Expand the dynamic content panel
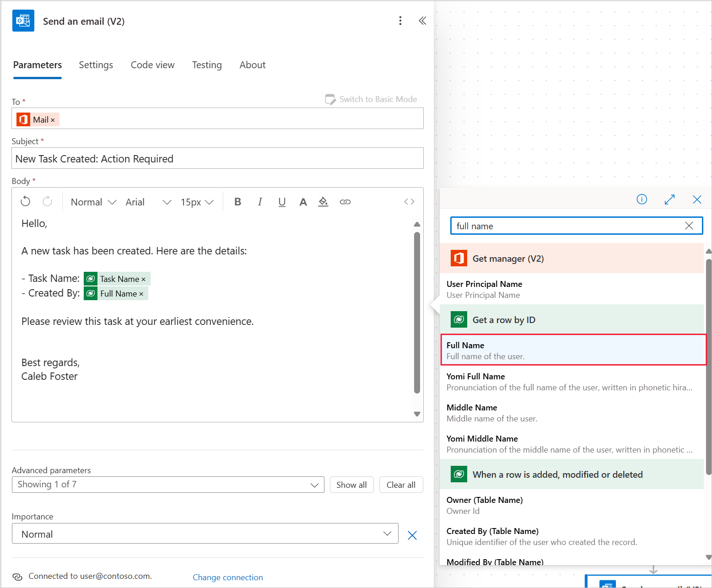 (x=669, y=199)
